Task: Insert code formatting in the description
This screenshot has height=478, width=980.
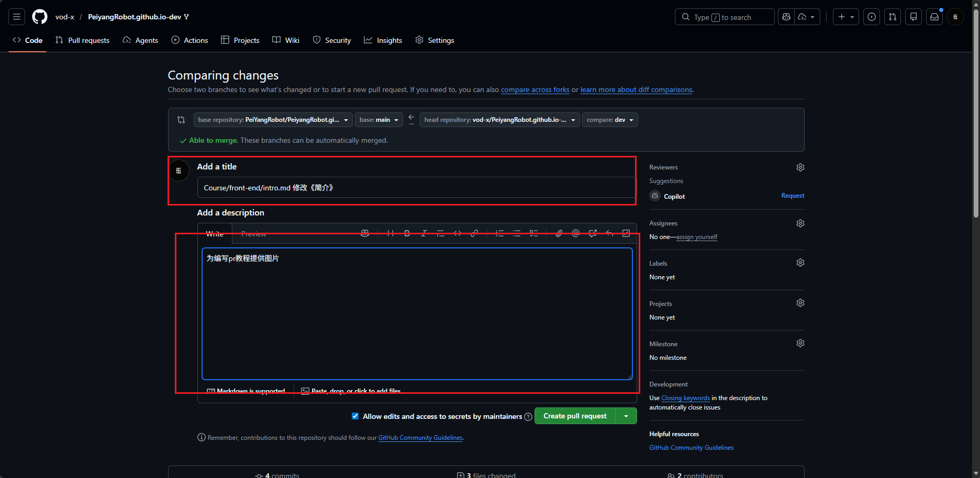Action: tap(458, 233)
